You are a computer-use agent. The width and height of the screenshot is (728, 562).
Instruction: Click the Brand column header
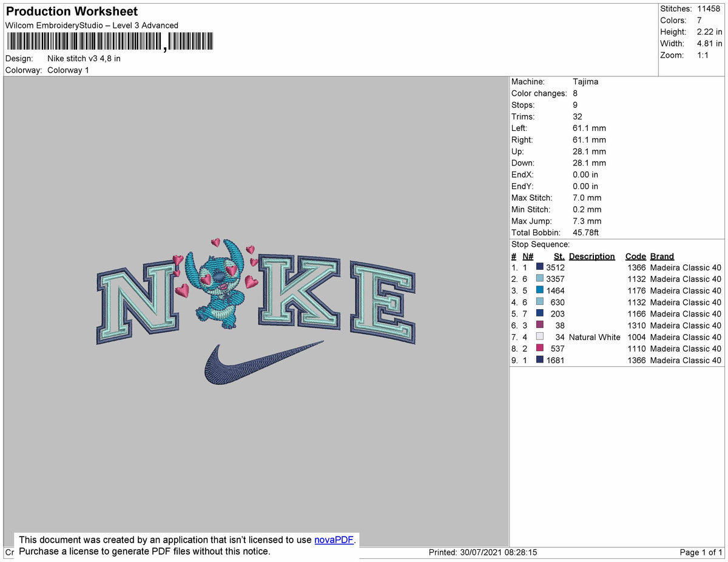click(662, 256)
